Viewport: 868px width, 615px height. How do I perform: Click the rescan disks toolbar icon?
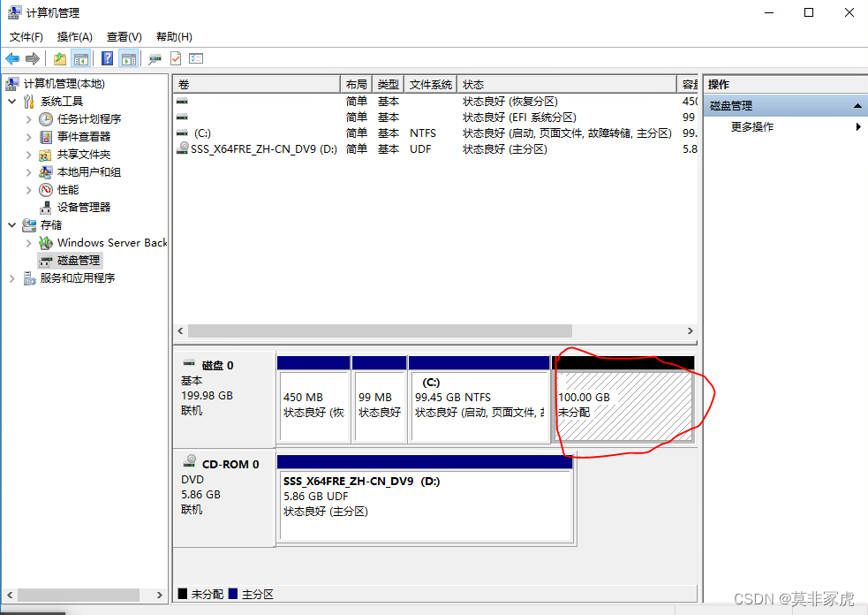tap(155, 58)
